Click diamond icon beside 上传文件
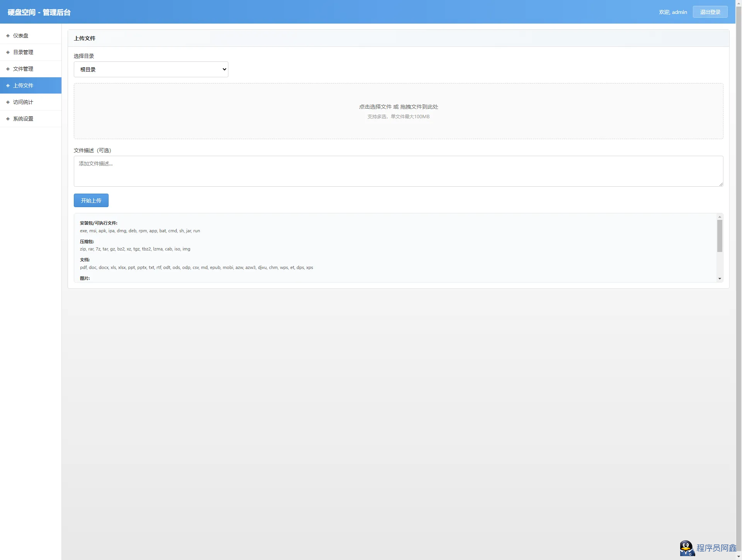Viewport: 742px width, 560px height. click(x=8, y=85)
